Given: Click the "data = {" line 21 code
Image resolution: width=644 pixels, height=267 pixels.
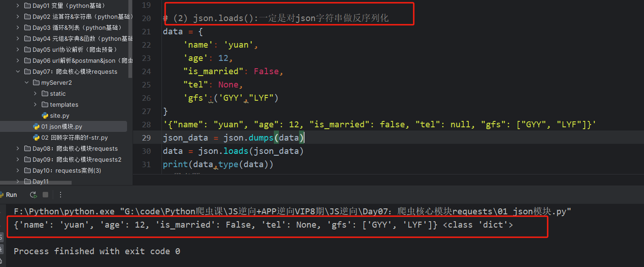Looking at the screenshot, I should pyautogui.click(x=183, y=32).
